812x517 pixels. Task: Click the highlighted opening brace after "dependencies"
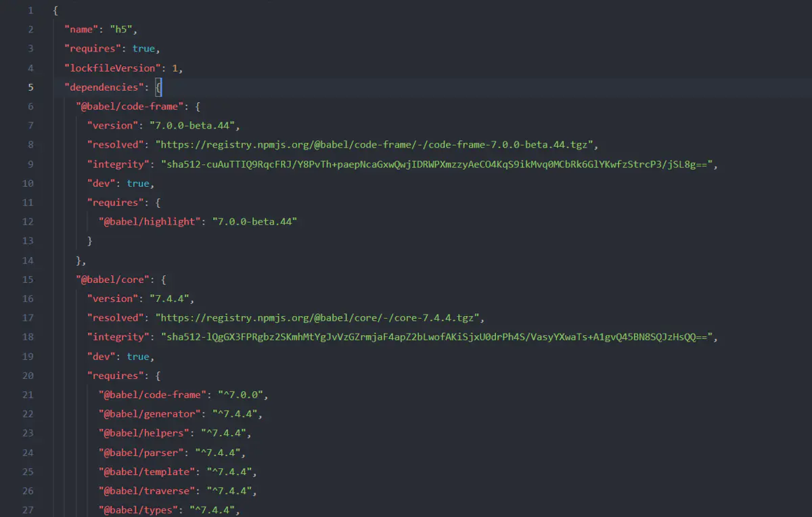coord(158,87)
